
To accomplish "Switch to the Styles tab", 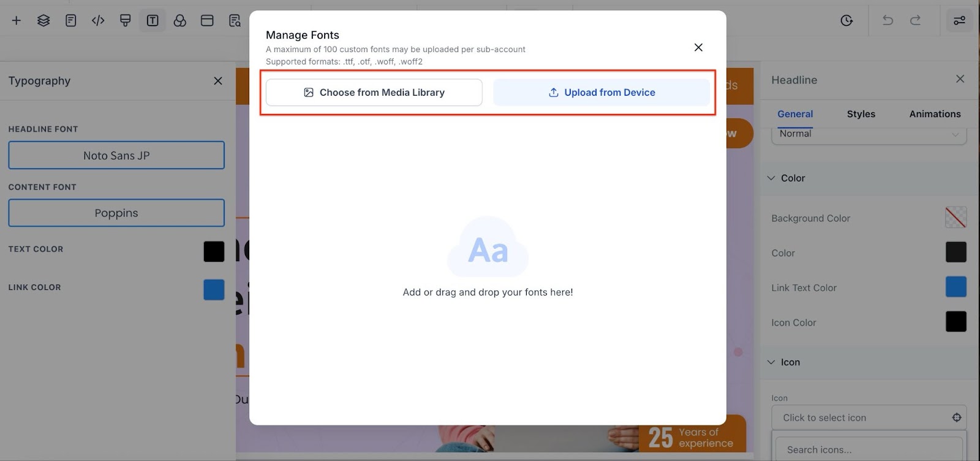I will tap(861, 114).
